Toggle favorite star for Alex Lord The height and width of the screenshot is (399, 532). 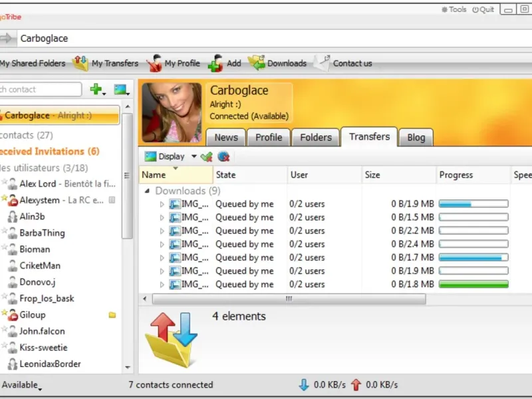pos(4,182)
